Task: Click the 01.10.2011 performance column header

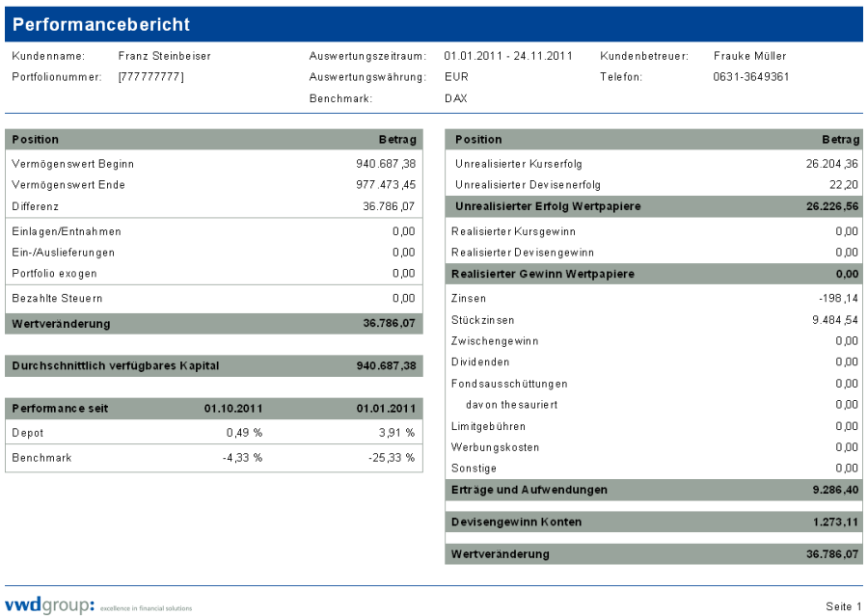Action: click(233, 409)
